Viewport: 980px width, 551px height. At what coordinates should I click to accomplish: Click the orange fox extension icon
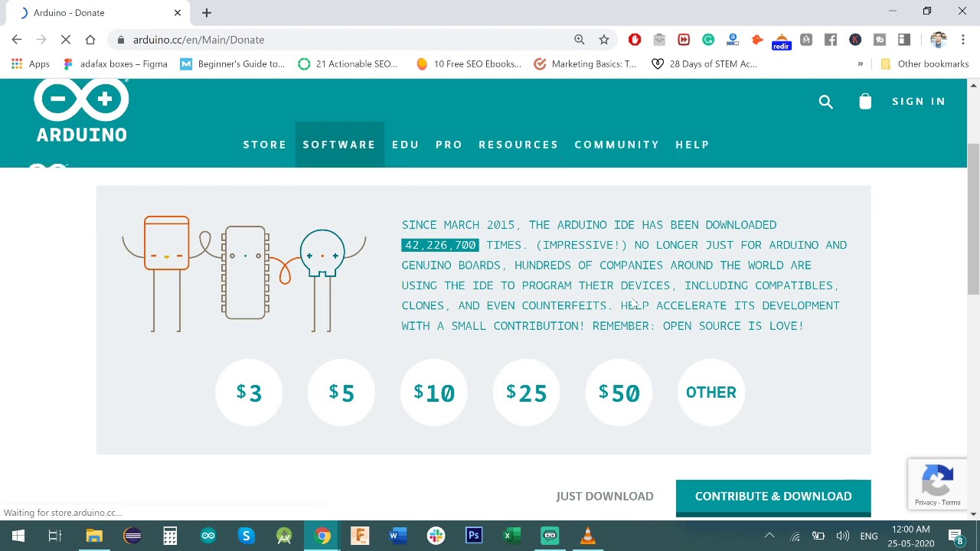tap(757, 40)
